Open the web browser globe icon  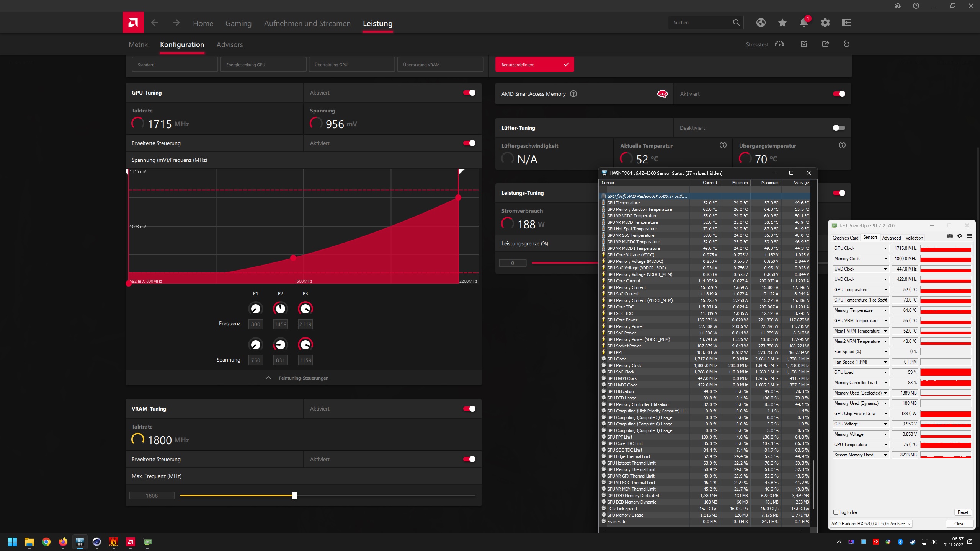[761, 23]
